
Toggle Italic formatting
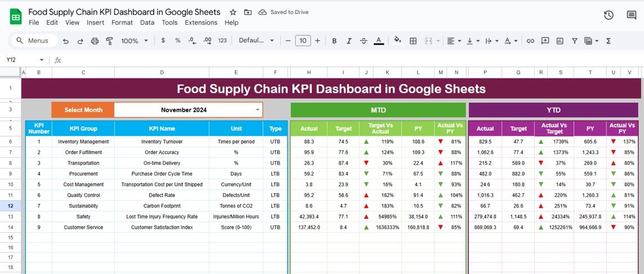click(349, 41)
